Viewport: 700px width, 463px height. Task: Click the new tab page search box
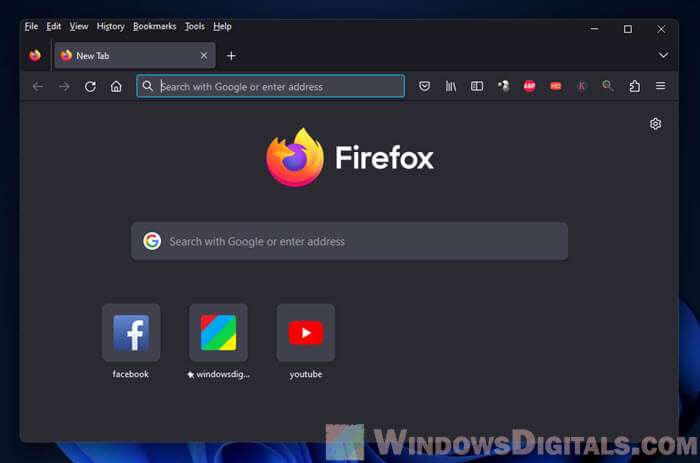[350, 241]
